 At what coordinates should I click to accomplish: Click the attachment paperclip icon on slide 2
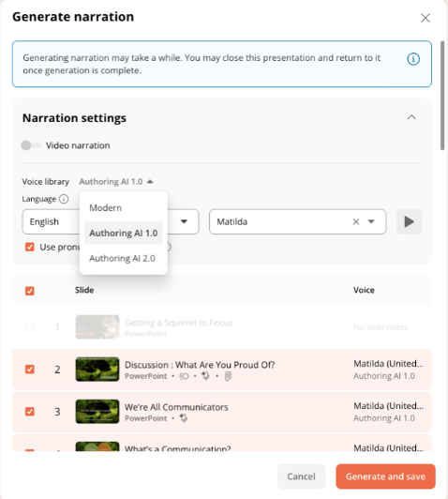pos(228,376)
